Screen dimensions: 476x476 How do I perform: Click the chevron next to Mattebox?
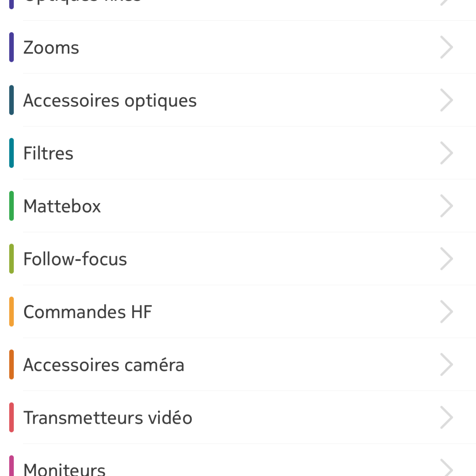pos(447,206)
